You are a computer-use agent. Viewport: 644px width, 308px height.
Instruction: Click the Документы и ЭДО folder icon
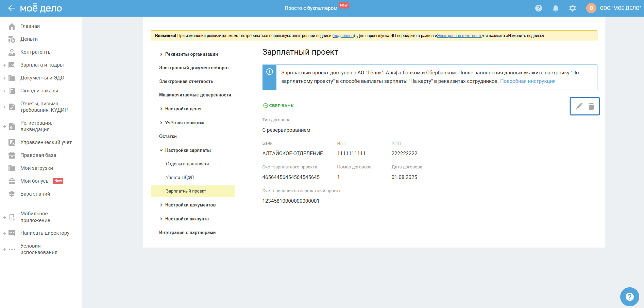click(12, 78)
